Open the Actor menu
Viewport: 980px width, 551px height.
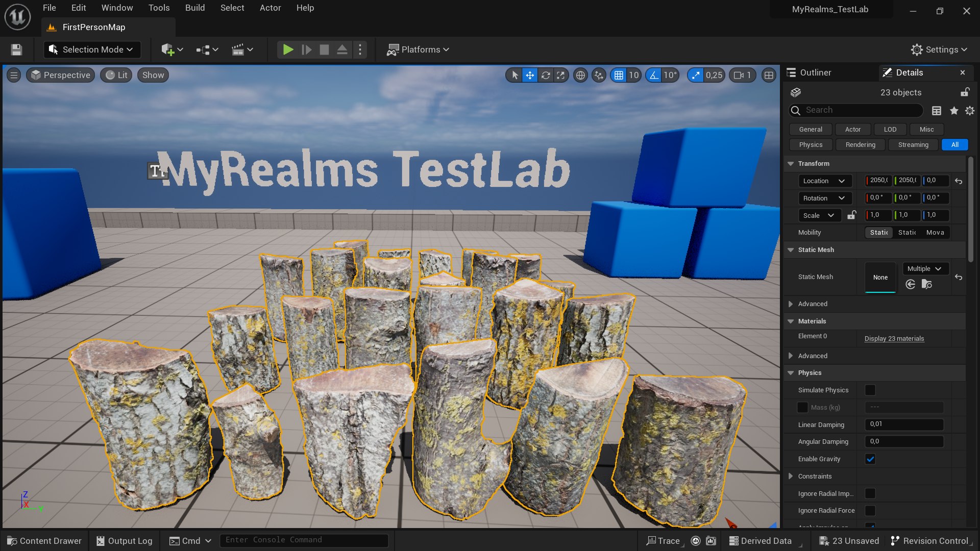click(271, 8)
